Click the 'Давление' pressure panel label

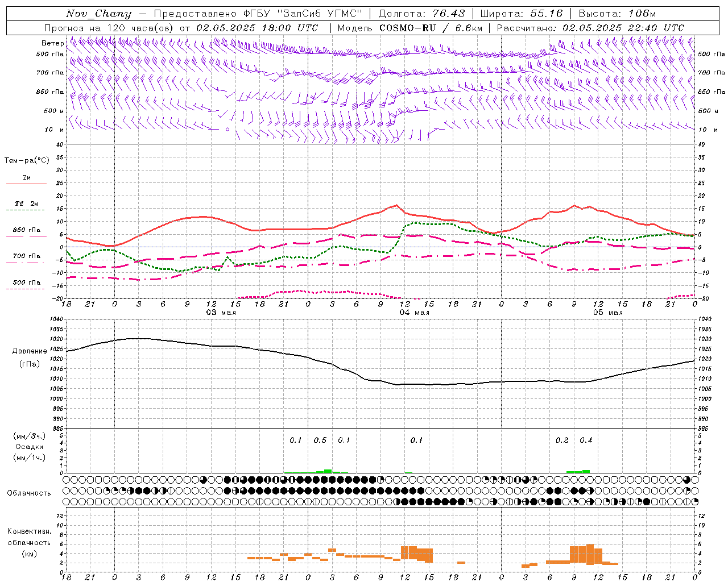(x=29, y=351)
